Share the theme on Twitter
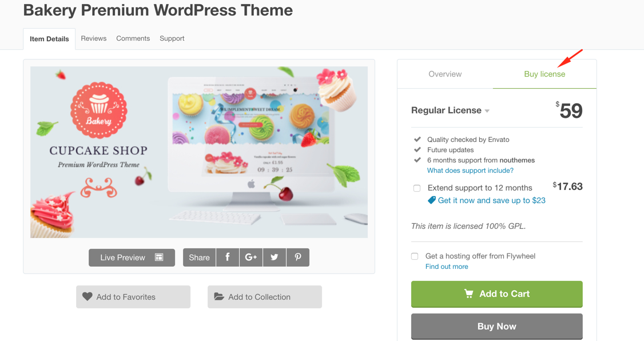This screenshot has height=341, width=644. (x=275, y=257)
